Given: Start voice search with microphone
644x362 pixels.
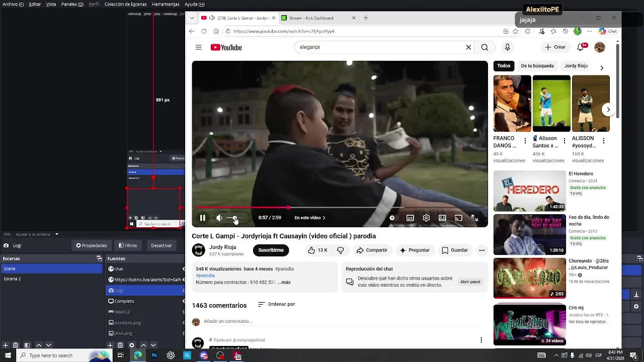Looking at the screenshot, I should pos(507,47).
